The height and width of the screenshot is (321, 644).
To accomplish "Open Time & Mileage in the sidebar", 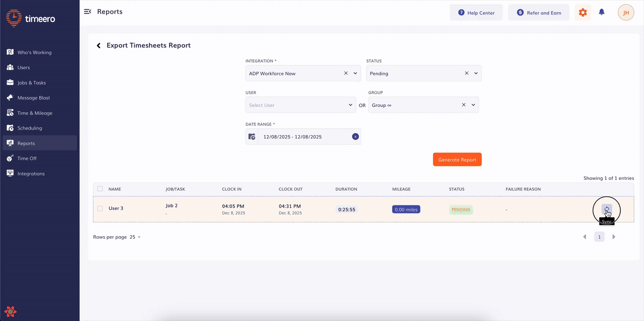I will [x=35, y=113].
